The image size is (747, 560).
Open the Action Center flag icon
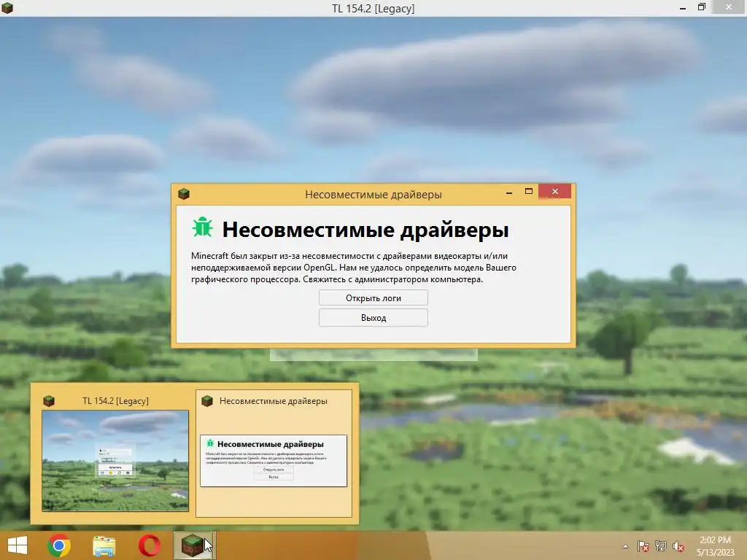click(643, 546)
